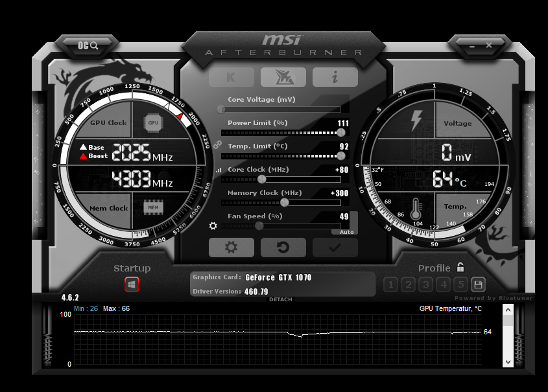Click the 2025 MHz GPU clock readout

coord(142,152)
